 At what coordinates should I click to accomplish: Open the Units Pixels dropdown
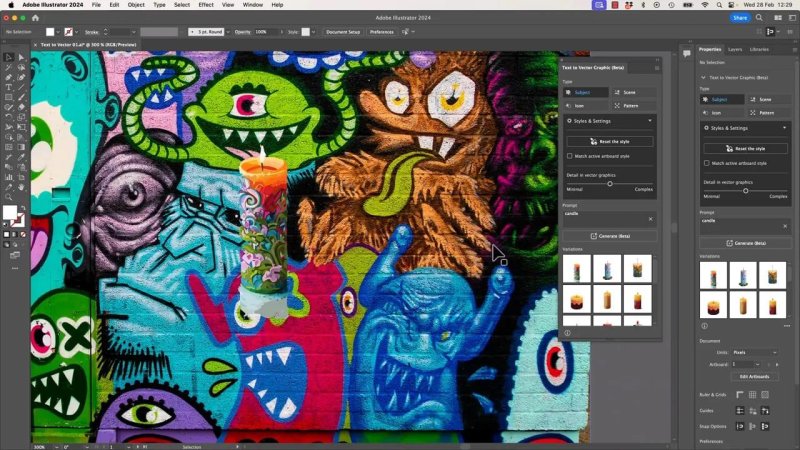click(755, 353)
